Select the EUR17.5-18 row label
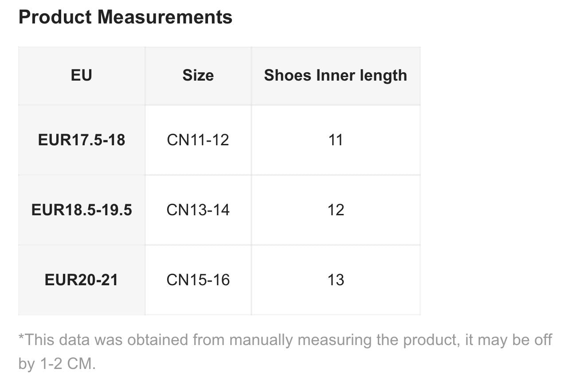 [82, 140]
